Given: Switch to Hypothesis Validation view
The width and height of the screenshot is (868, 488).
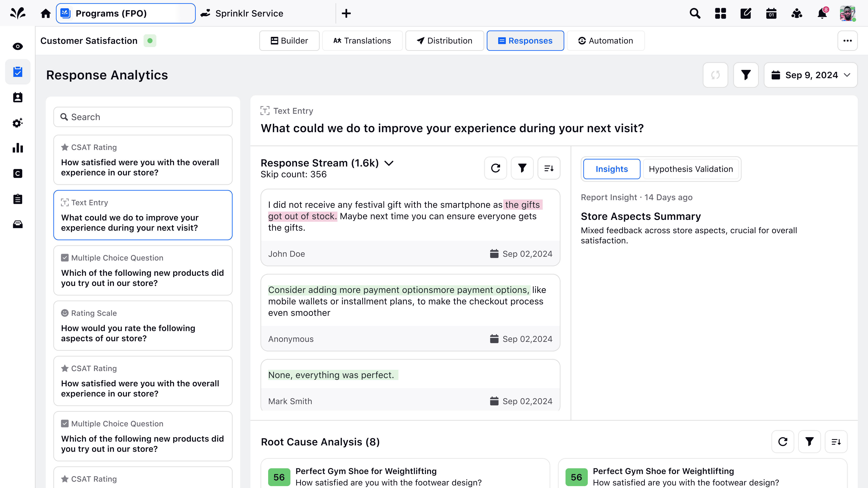Looking at the screenshot, I should coord(691,169).
